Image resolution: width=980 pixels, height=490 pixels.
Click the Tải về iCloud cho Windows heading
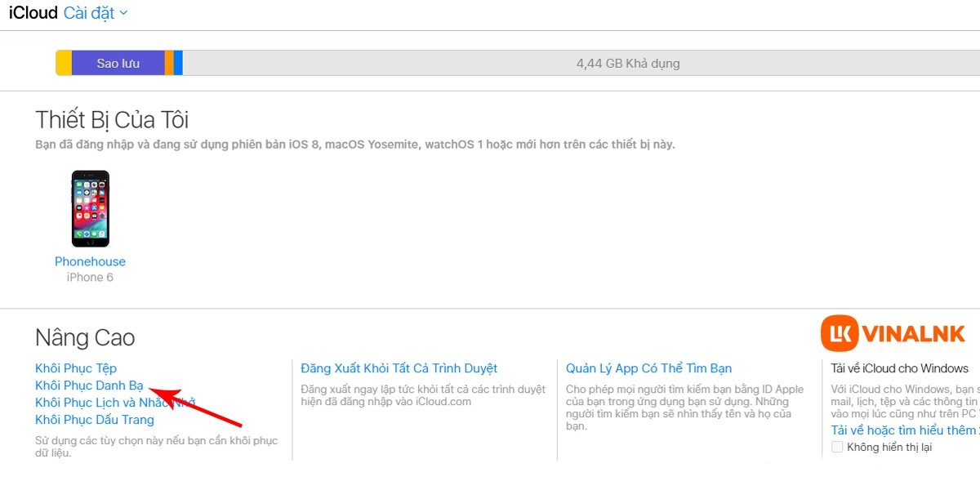click(x=900, y=368)
